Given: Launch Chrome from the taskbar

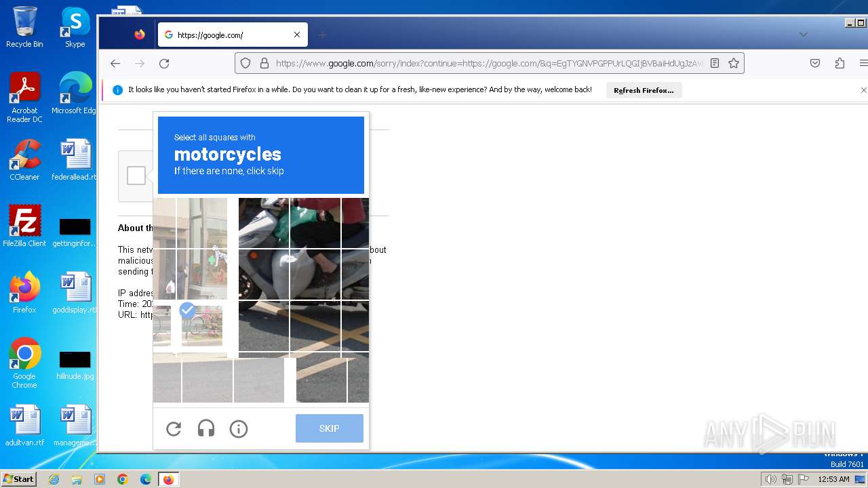Looking at the screenshot, I should point(123,479).
